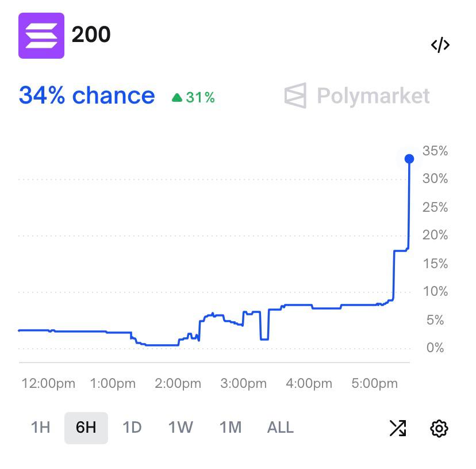Open chart settings gear
The image size is (476, 469).
tap(439, 428)
